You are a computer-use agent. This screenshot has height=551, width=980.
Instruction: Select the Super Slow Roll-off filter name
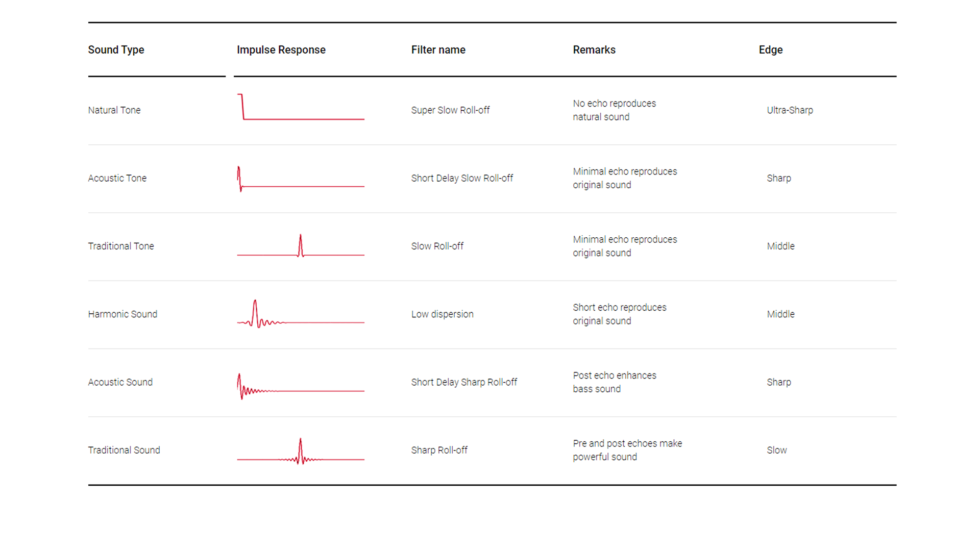click(450, 110)
